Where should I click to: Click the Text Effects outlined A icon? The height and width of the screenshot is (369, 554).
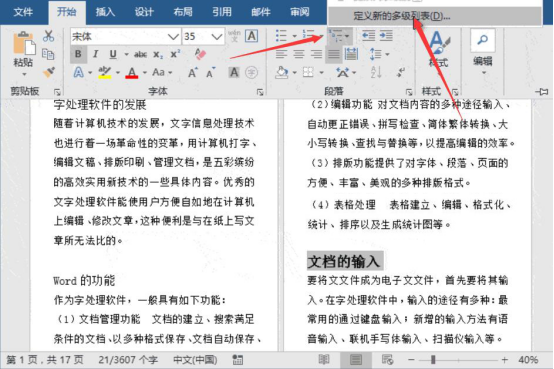[78, 73]
